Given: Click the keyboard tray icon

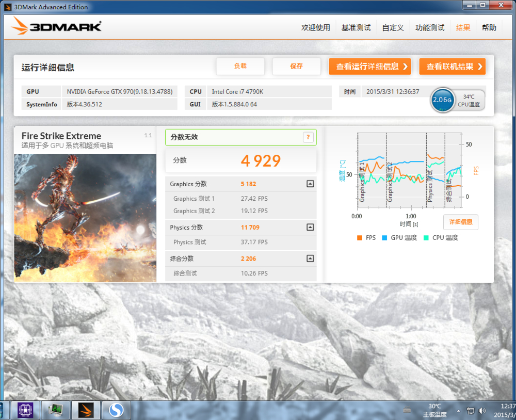Looking at the screenshot, I should (407, 410).
